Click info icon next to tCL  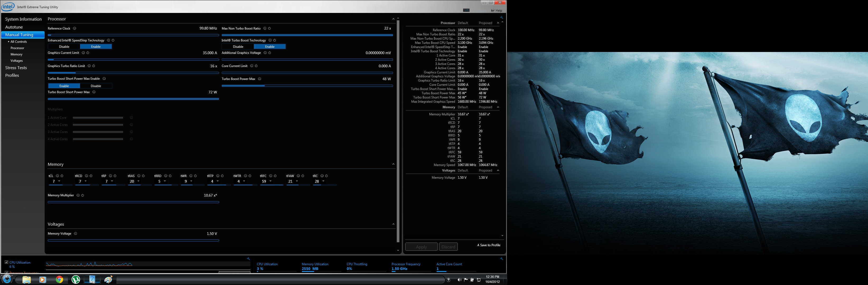point(58,176)
